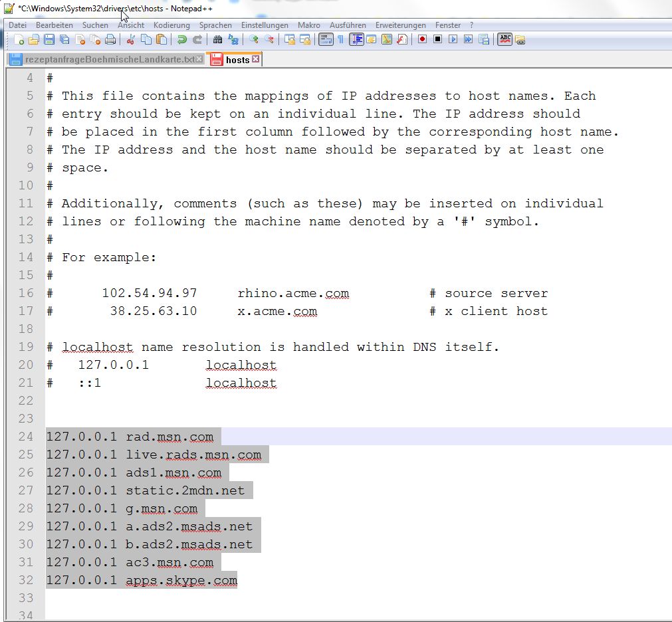672x622 pixels.
Task: Start macro recording with red dot
Action: click(x=422, y=39)
